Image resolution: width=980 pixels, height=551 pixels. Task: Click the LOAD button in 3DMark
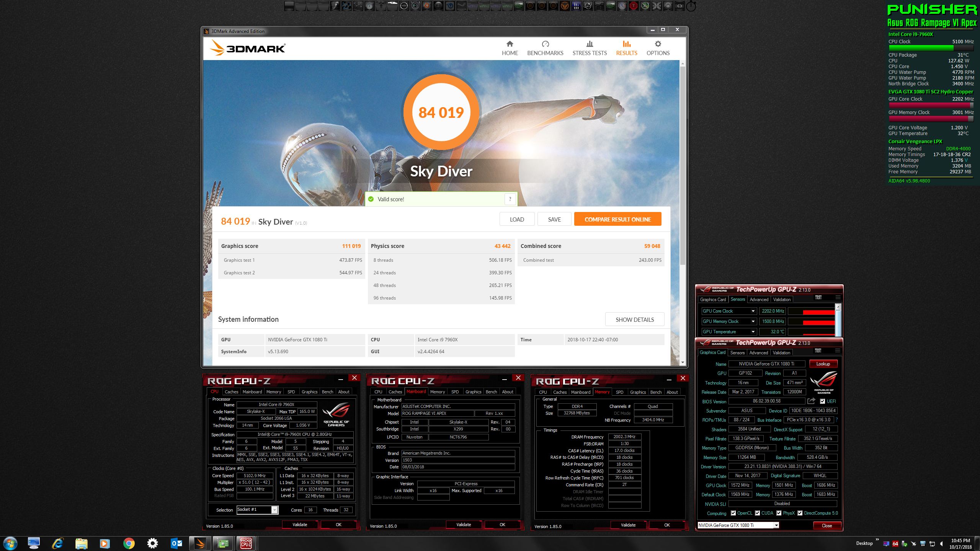[x=517, y=219]
